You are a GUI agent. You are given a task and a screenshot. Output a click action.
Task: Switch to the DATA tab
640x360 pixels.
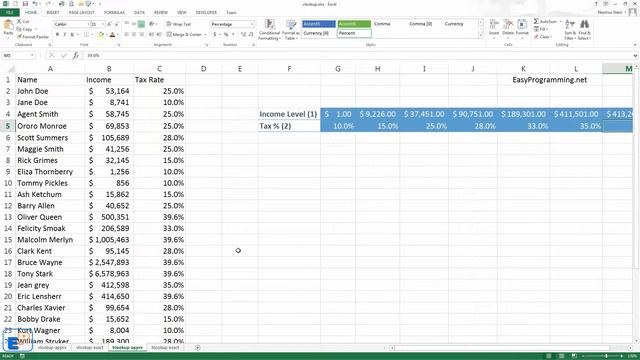(x=139, y=13)
